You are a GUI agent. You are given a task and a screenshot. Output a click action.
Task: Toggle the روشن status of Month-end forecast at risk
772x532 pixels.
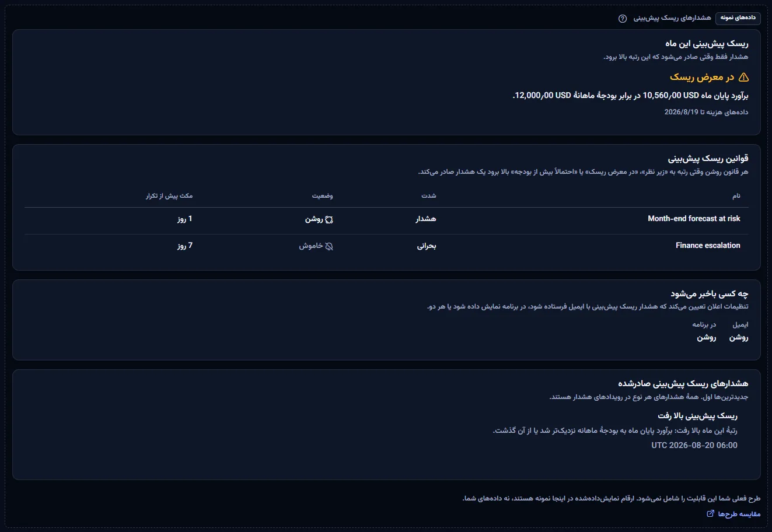point(319,219)
